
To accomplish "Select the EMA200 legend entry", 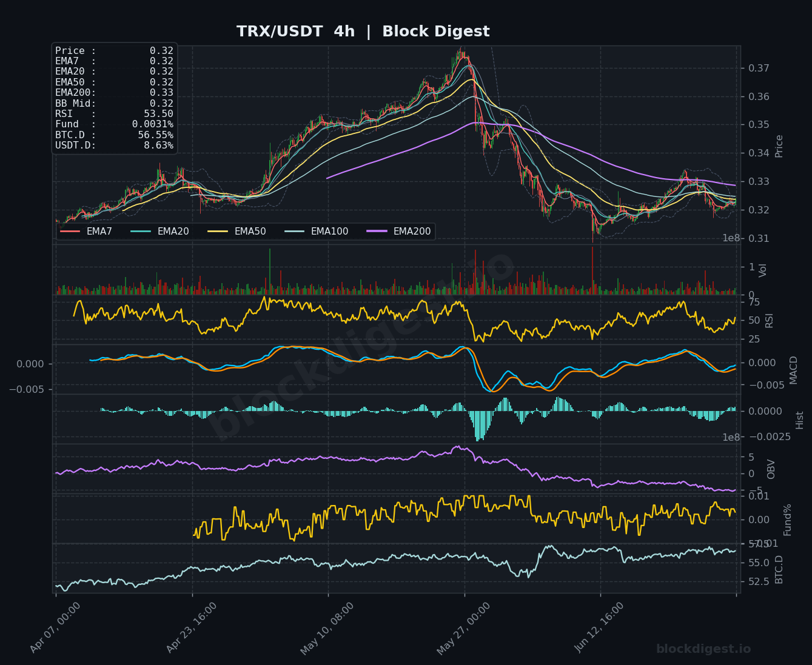I will [x=398, y=231].
